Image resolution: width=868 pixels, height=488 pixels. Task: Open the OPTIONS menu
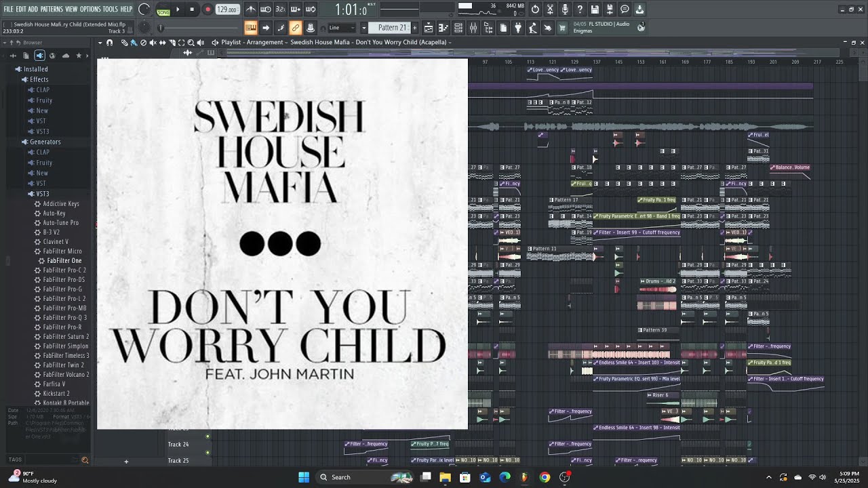[90, 9]
